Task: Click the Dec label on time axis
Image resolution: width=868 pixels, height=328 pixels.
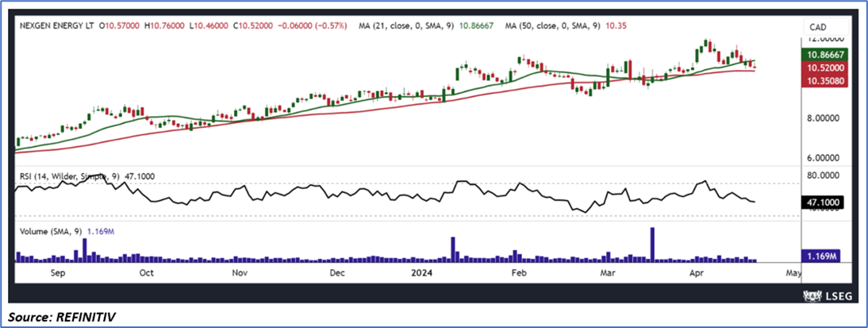Action: (336, 273)
